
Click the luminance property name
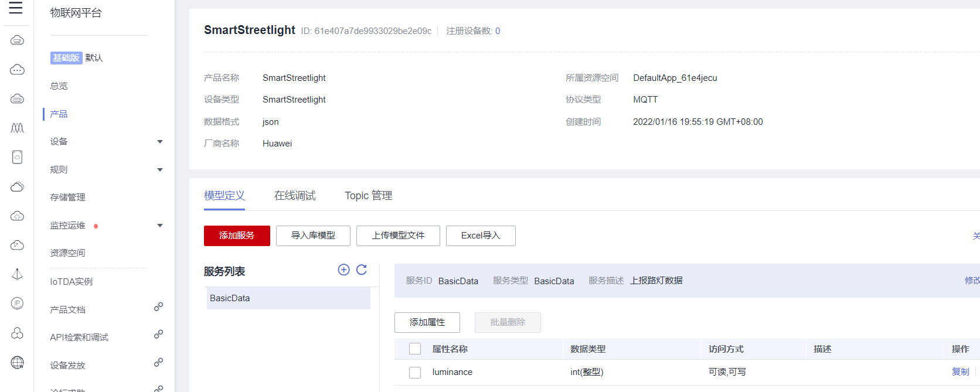(452, 372)
